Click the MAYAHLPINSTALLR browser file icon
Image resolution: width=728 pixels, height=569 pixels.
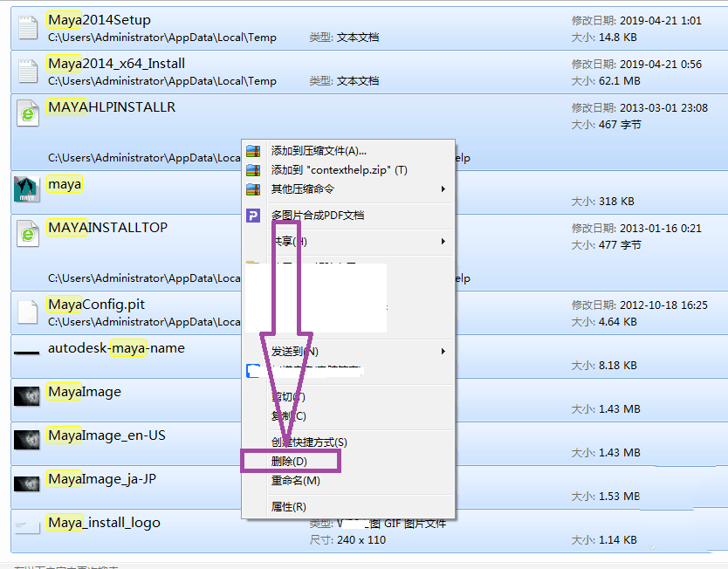coord(28,113)
